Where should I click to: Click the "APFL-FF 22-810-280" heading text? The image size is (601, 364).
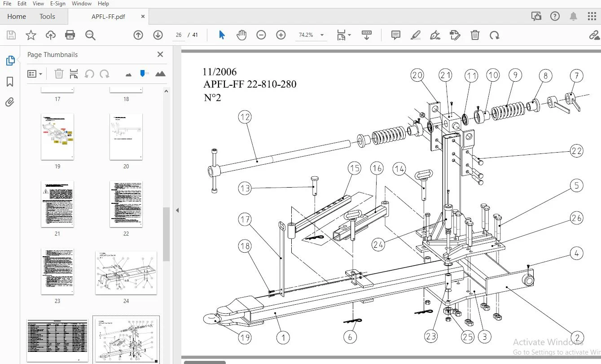pyautogui.click(x=250, y=84)
